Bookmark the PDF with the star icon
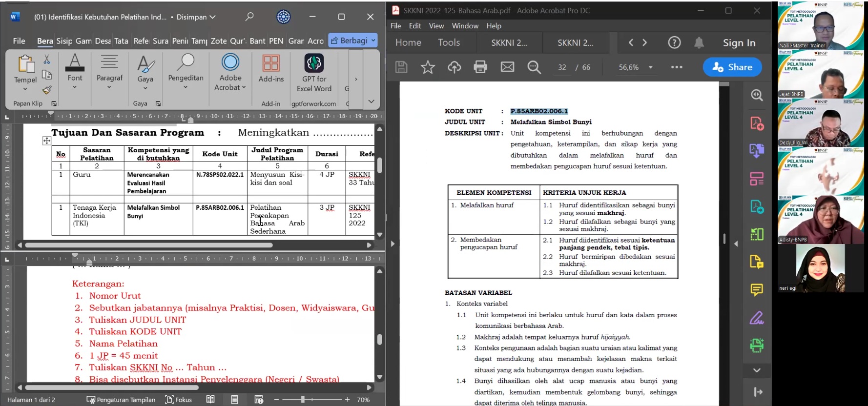Image resolution: width=868 pixels, height=406 pixels. (428, 67)
